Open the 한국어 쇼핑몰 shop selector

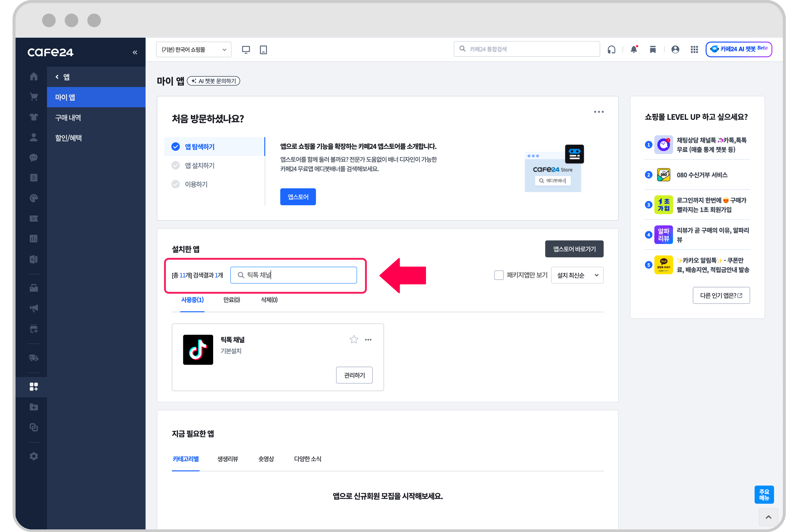click(194, 50)
